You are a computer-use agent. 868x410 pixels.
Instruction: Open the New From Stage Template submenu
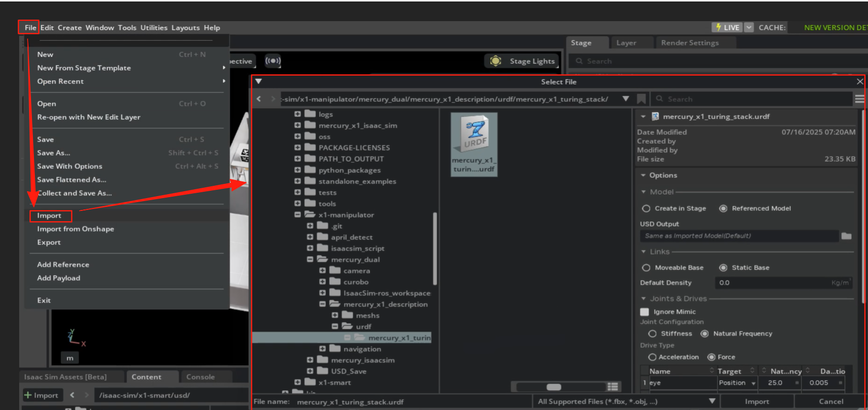[x=84, y=68]
